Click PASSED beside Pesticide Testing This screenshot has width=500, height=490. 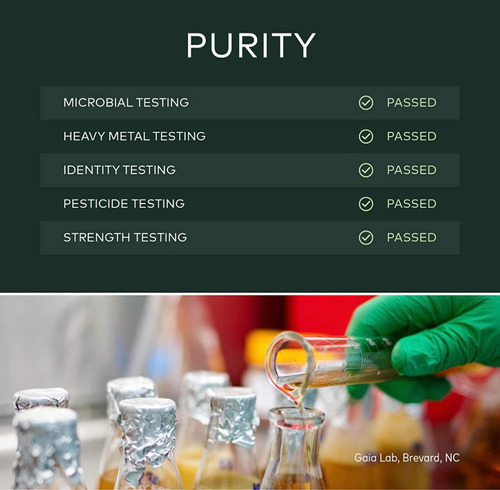click(411, 204)
